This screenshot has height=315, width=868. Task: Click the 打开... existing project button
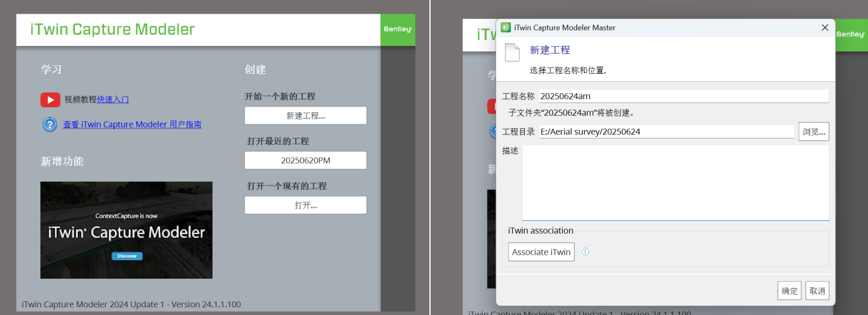click(306, 205)
